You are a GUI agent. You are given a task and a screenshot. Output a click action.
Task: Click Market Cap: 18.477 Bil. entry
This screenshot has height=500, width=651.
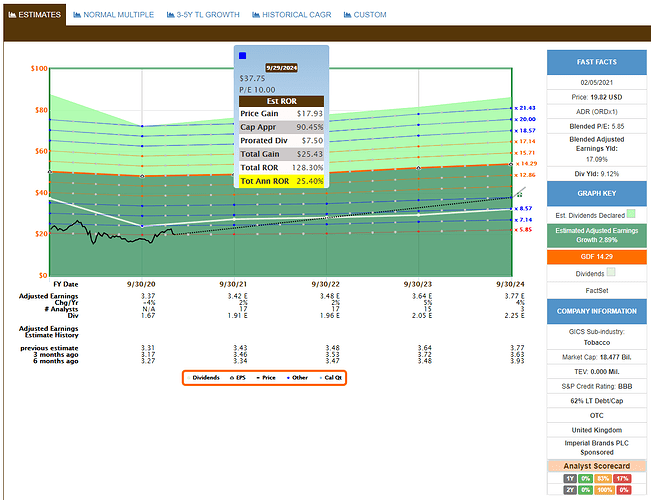pos(597,357)
